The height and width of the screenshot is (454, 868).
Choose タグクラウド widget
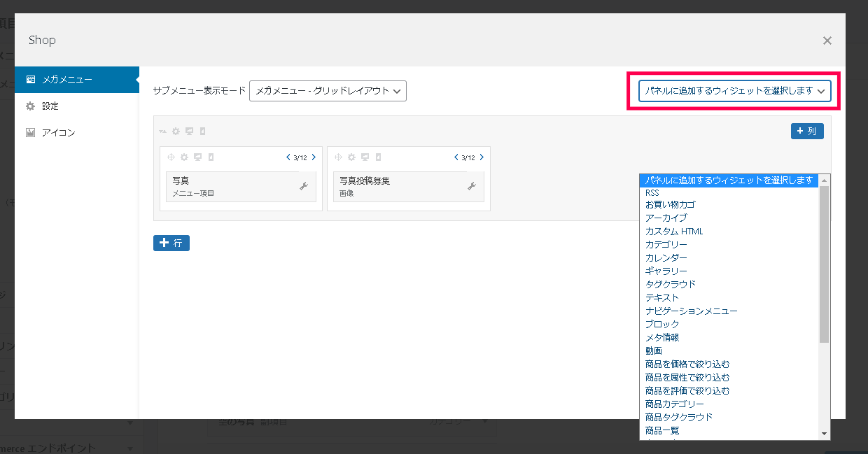coord(729,285)
